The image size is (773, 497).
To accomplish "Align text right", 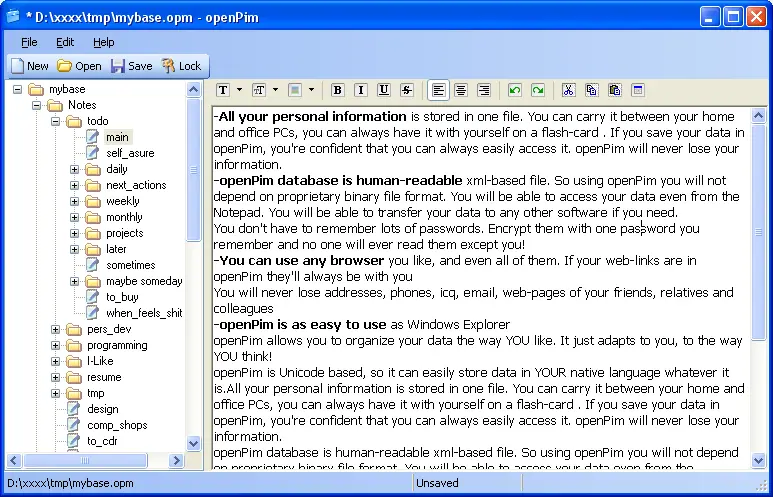I will tap(484, 90).
